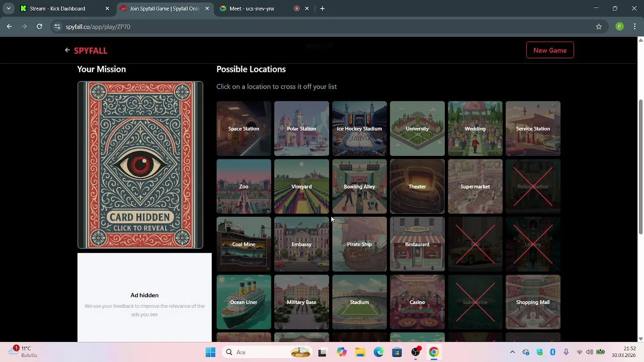
Task: Uncross the Police Station location
Action: point(533,187)
